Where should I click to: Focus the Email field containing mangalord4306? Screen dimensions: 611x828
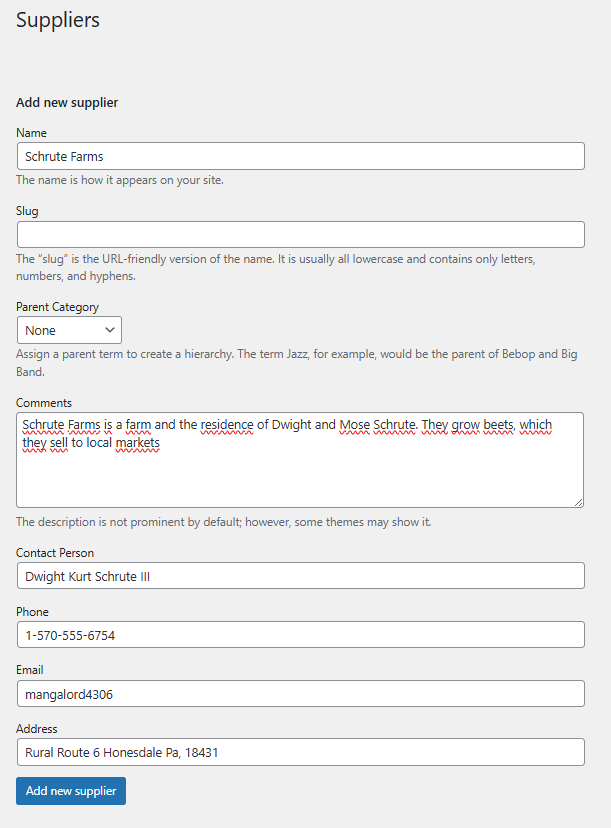pos(300,693)
